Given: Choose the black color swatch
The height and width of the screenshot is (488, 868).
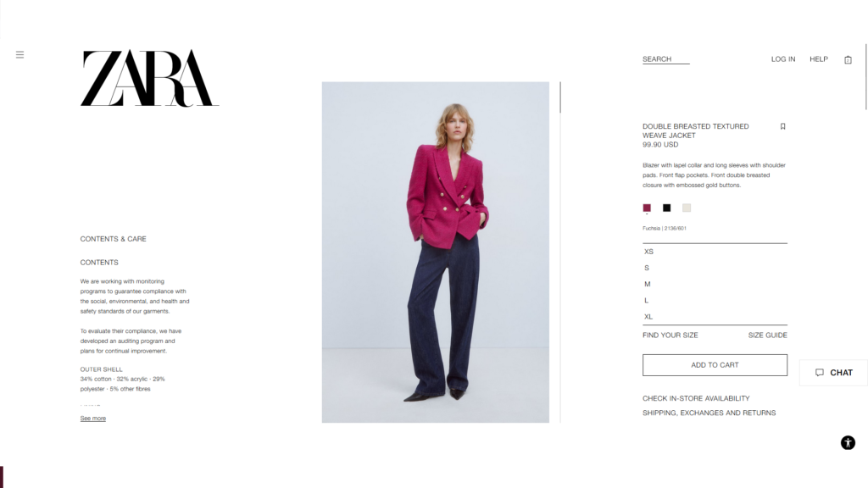Looking at the screenshot, I should pos(666,208).
